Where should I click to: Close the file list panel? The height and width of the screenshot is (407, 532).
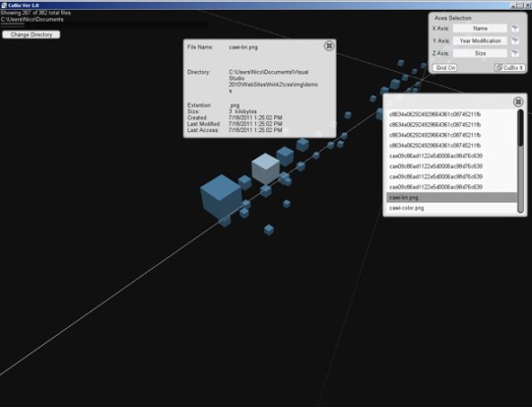tap(518, 102)
